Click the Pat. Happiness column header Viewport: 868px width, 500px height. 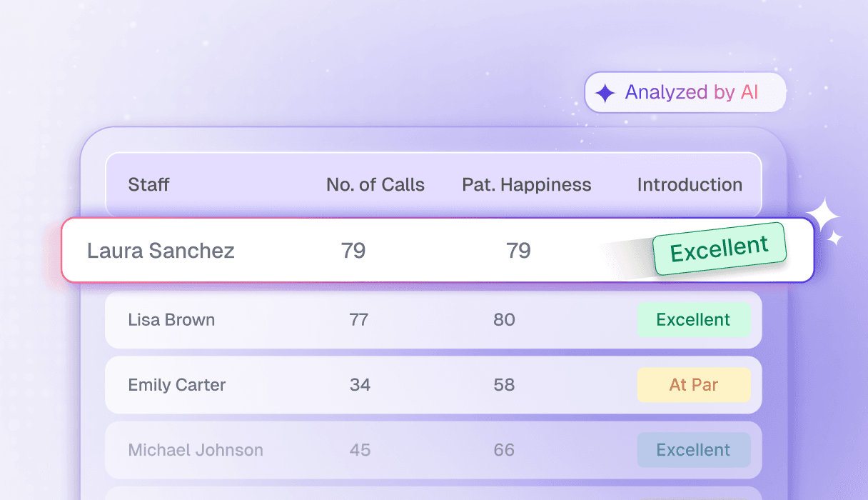(526, 185)
